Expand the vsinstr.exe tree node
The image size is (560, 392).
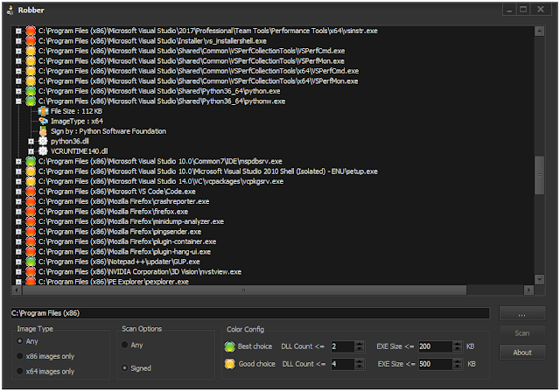coord(18,31)
